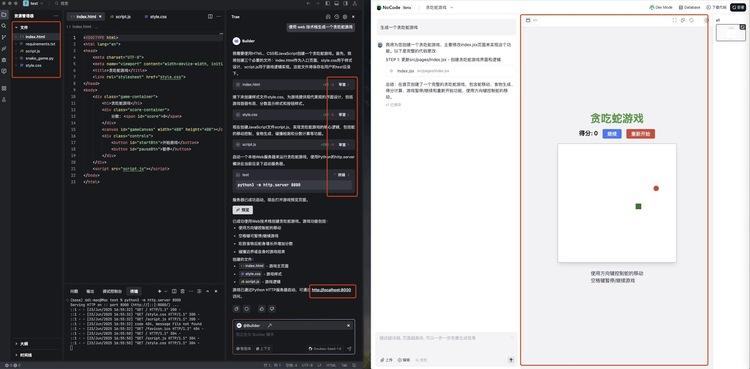The image size is (750, 369).
Task: Switch to the script.js editor tab
Action: point(120,16)
